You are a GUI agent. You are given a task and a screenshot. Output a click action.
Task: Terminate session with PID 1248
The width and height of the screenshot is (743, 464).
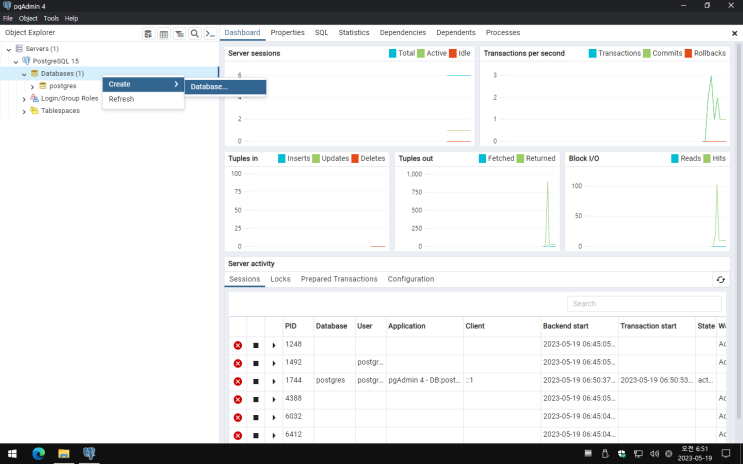tap(238, 345)
